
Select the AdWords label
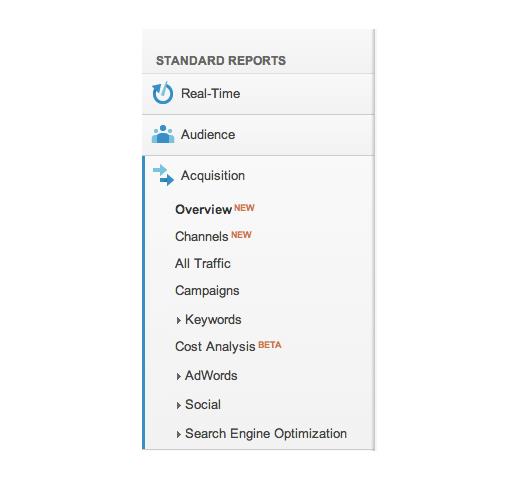pos(211,376)
